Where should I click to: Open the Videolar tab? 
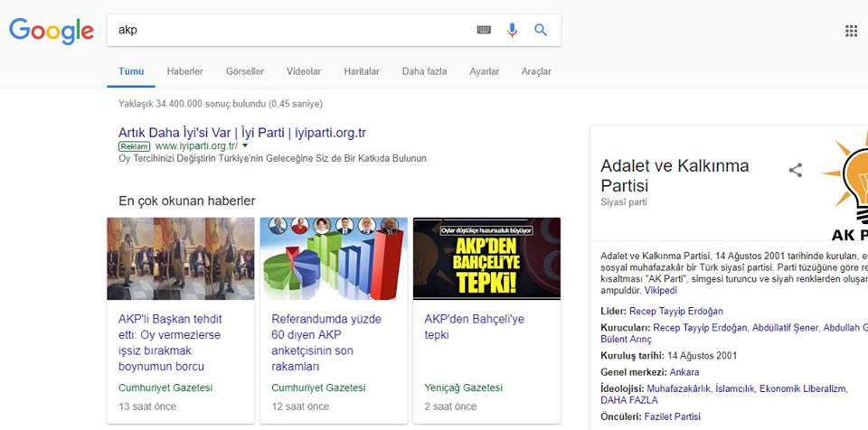tap(304, 71)
